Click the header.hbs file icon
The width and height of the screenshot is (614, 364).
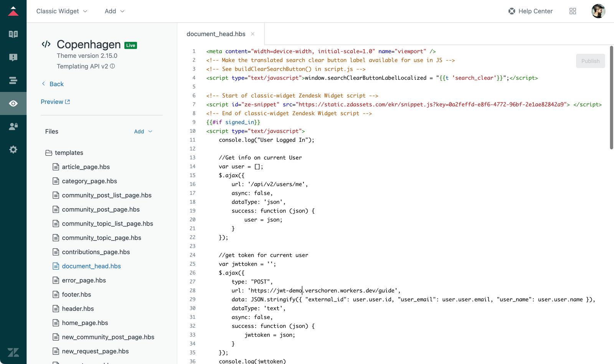point(56,309)
